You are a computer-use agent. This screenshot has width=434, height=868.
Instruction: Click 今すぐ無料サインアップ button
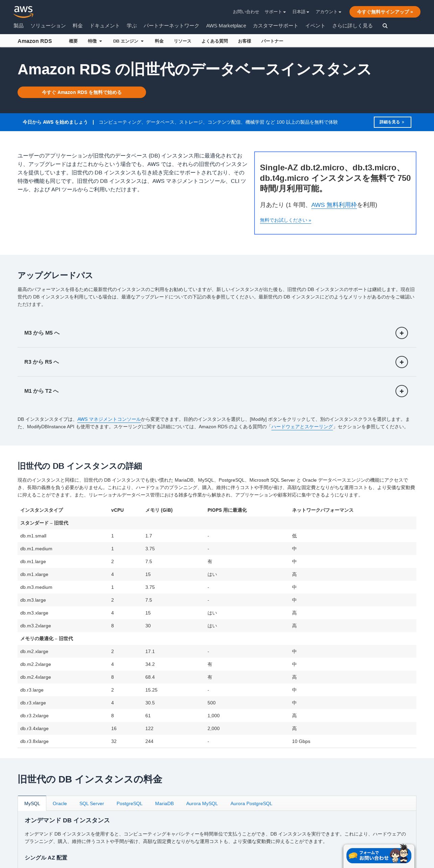tap(385, 12)
